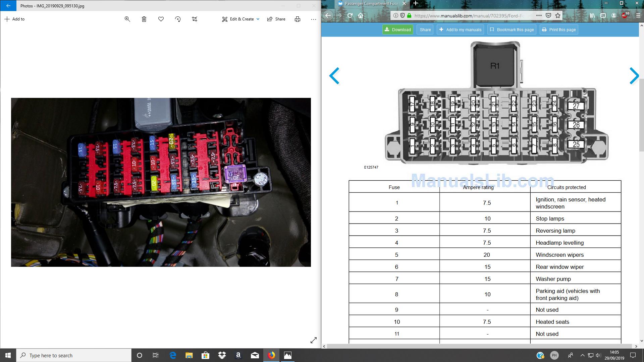Go to Firefox home page
This screenshot has height=362, width=644.
pos(361,15)
